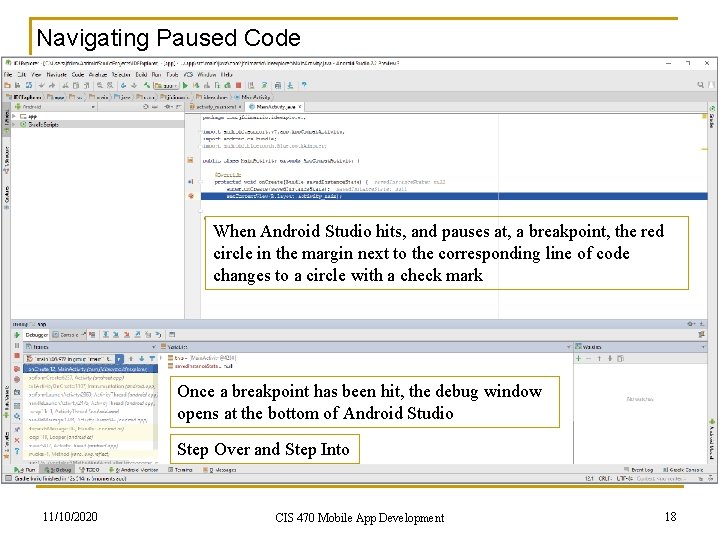
Task: Click the Redo arrow in the toolbar
Action: [x=52, y=85]
